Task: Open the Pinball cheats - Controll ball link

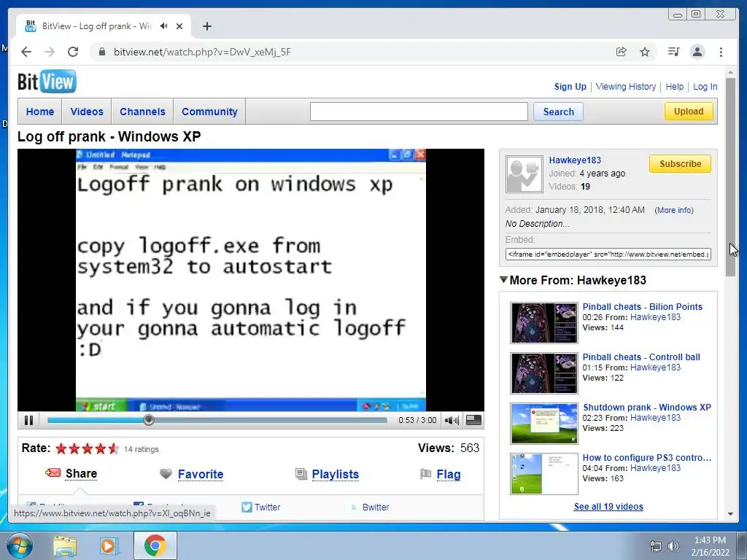Action: 641,357
